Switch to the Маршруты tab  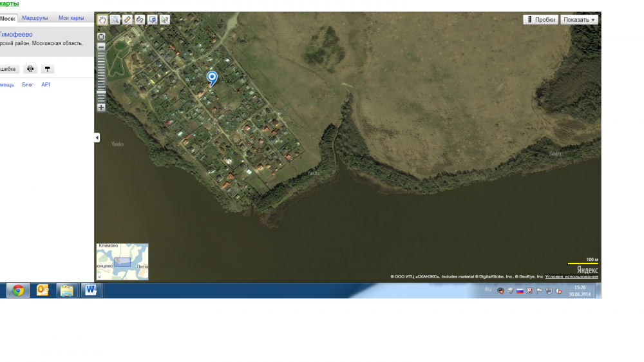click(35, 18)
